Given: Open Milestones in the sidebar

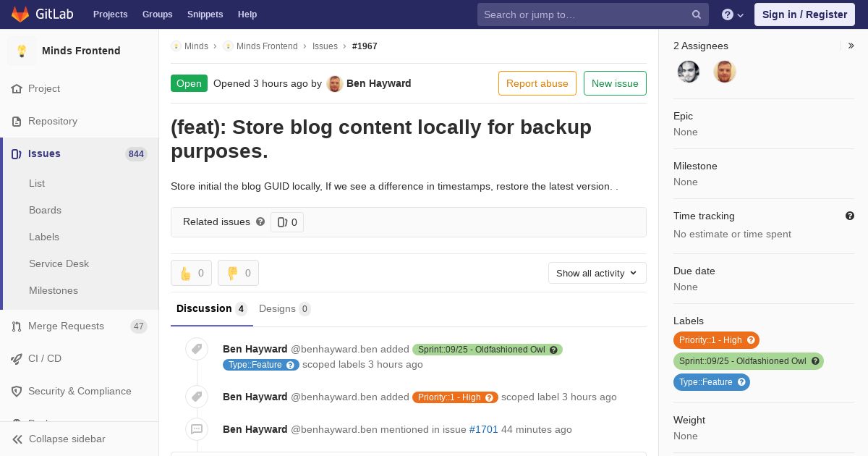Looking at the screenshot, I should 54,290.
